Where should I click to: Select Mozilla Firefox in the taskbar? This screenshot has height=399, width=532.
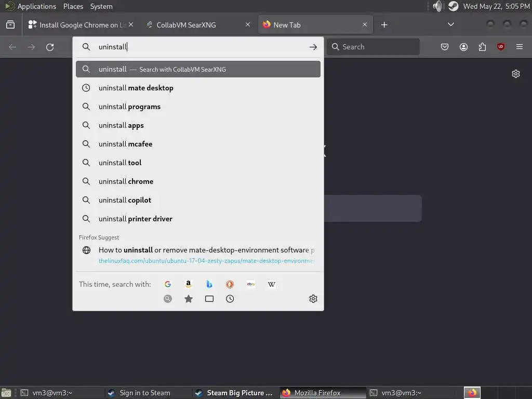pos(323,393)
